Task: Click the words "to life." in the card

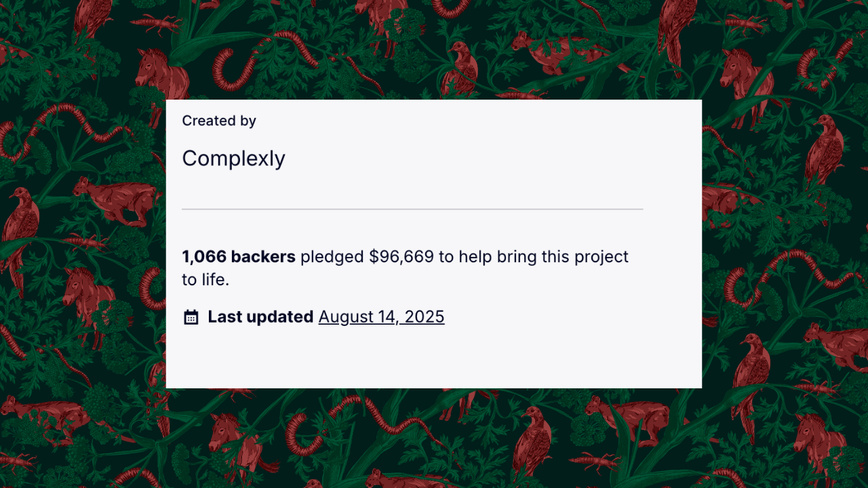Action: [x=205, y=279]
